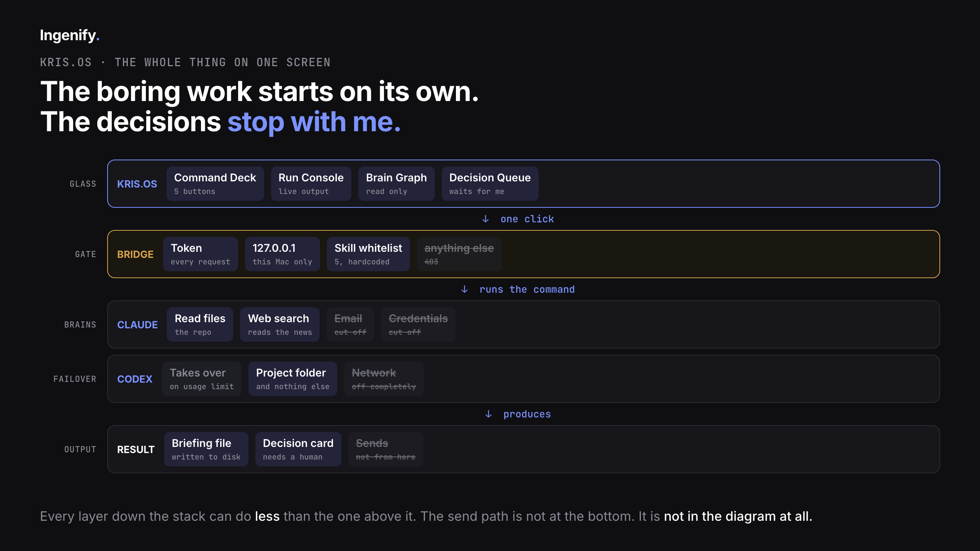This screenshot has width=980, height=551.
Task: Click the Web search reads the news chip
Action: click(x=279, y=324)
